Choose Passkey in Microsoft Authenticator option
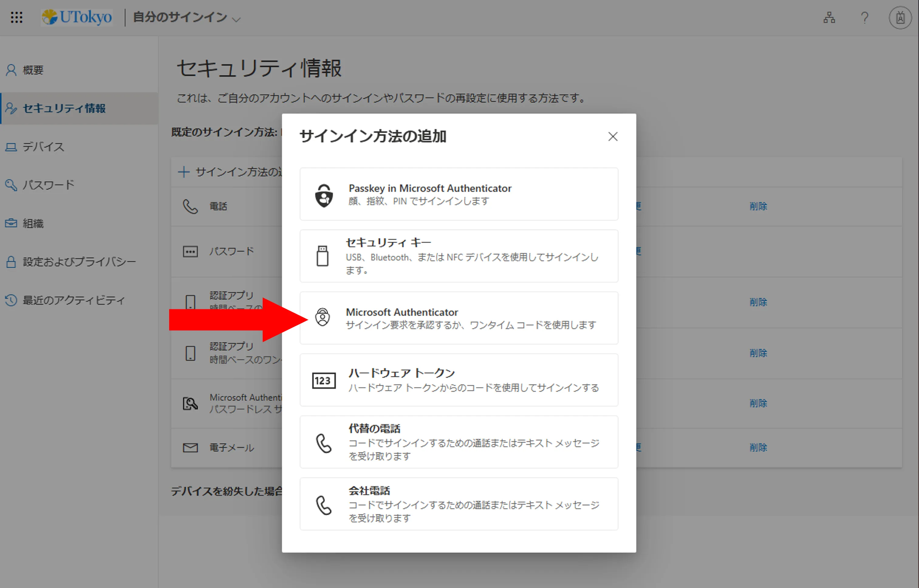 (x=459, y=194)
